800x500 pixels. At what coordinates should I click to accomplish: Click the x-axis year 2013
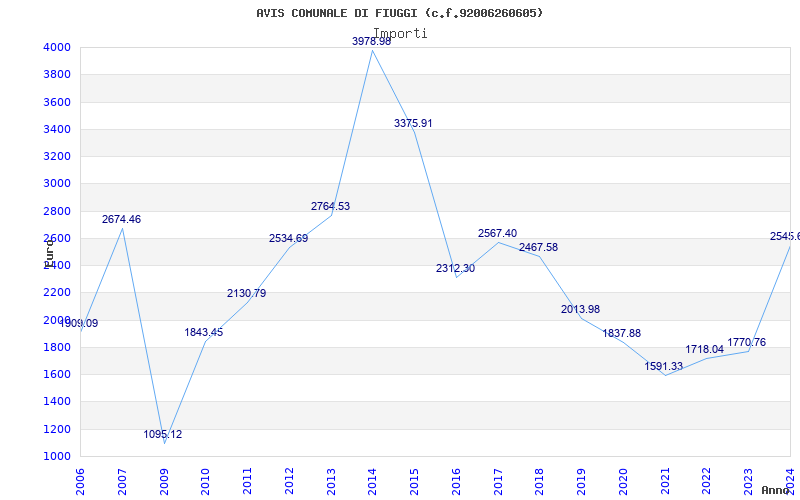(331, 482)
